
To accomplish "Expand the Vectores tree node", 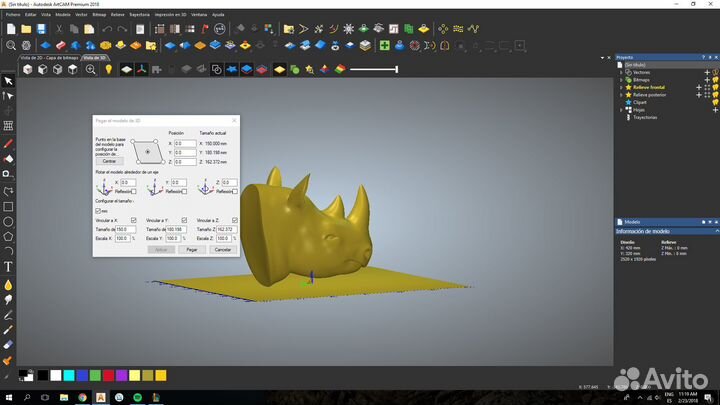I will (621, 72).
